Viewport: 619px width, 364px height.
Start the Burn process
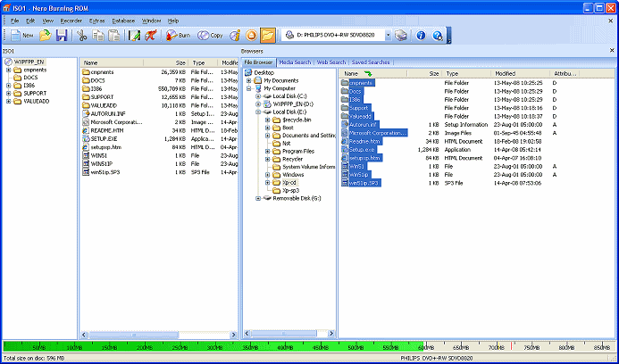179,36
